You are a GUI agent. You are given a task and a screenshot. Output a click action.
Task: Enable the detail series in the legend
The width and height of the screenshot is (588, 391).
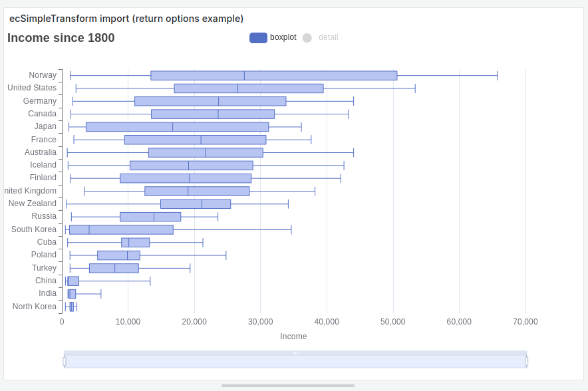click(320, 37)
